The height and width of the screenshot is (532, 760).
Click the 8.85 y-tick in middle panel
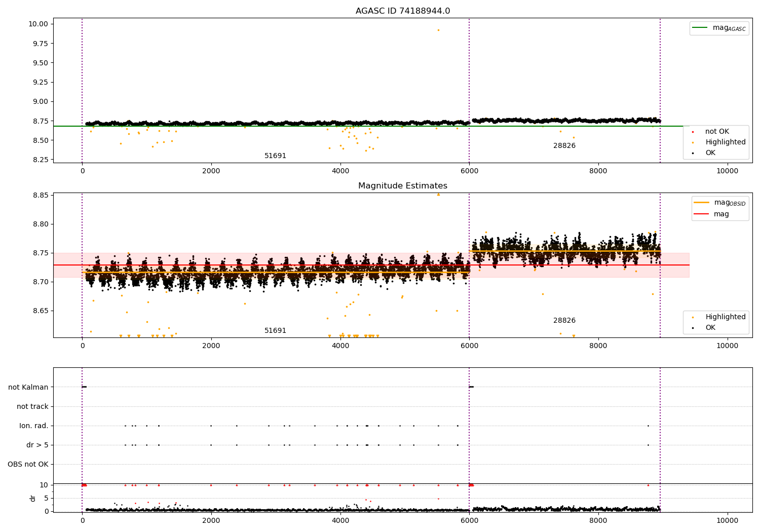[40, 196]
